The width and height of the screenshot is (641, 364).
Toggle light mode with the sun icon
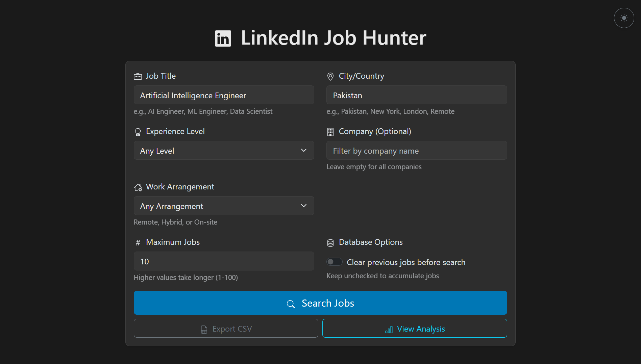pyautogui.click(x=623, y=18)
